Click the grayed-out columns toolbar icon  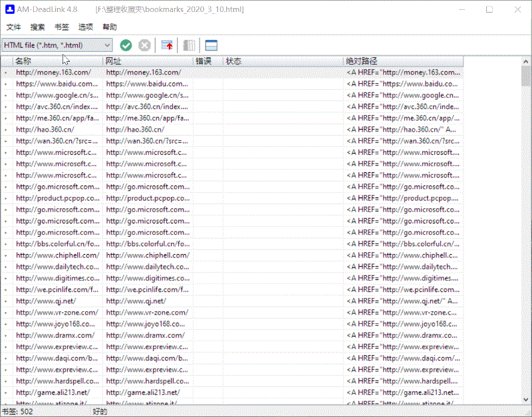click(190, 45)
